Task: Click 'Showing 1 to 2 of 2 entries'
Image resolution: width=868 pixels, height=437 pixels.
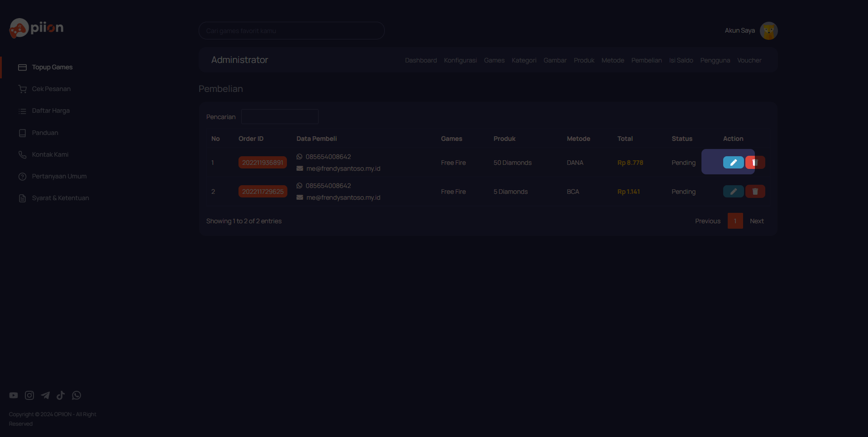Action: [x=243, y=221]
